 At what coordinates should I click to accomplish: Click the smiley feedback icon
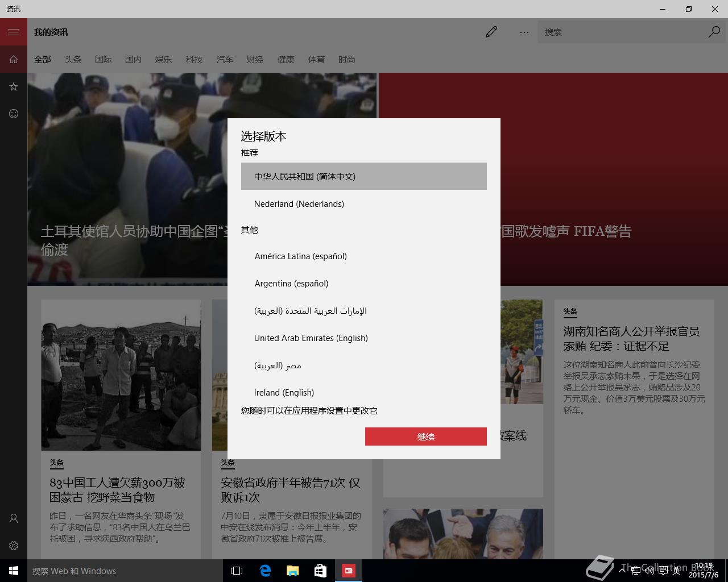coord(14,114)
